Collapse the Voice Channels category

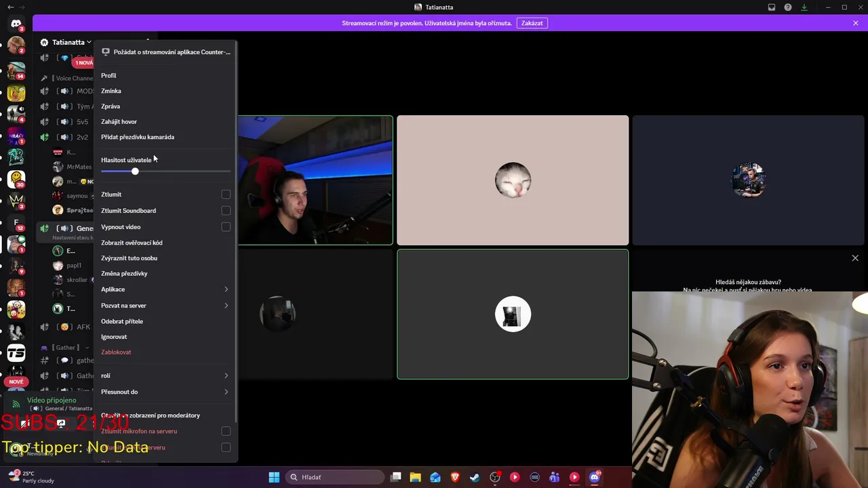coord(67,78)
